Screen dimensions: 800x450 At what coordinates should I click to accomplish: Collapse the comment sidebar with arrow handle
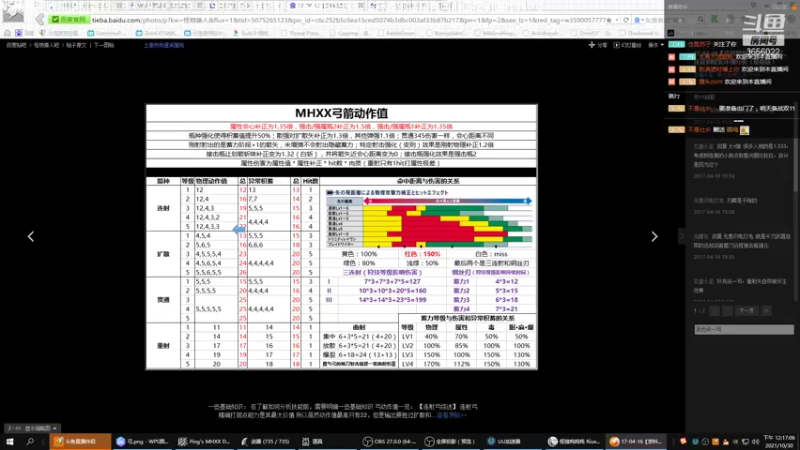click(x=681, y=236)
